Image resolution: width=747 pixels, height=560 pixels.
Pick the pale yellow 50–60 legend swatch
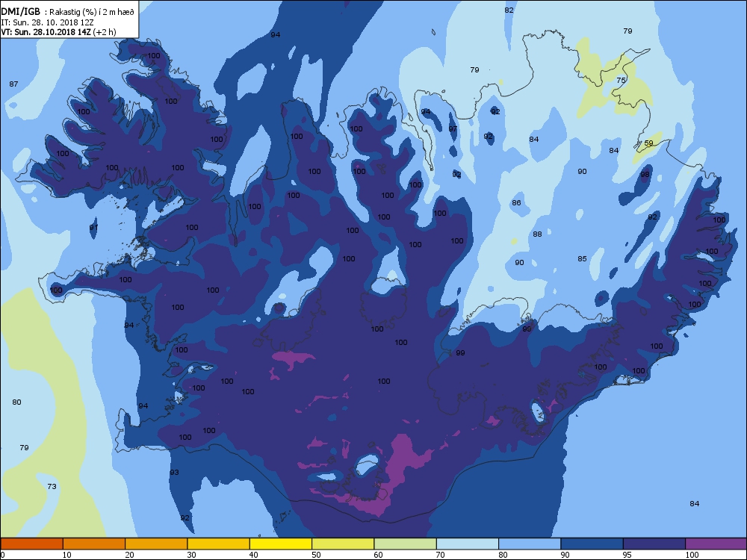pyautogui.click(x=343, y=544)
